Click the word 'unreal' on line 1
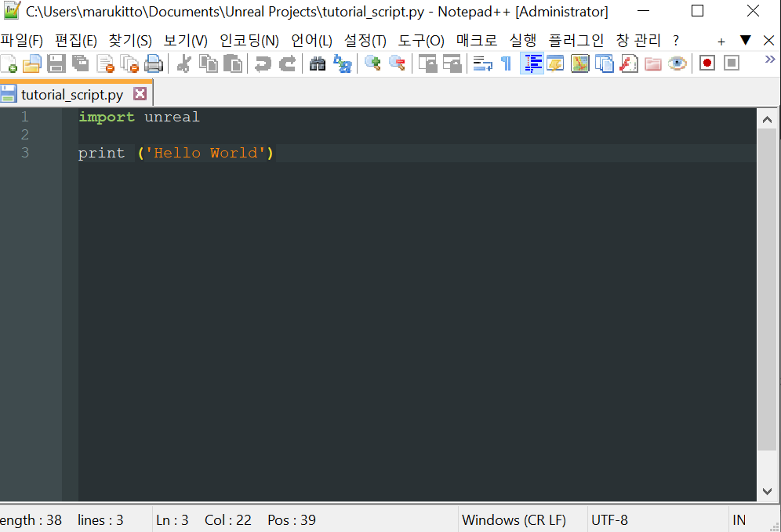 pyautogui.click(x=172, y=117)
